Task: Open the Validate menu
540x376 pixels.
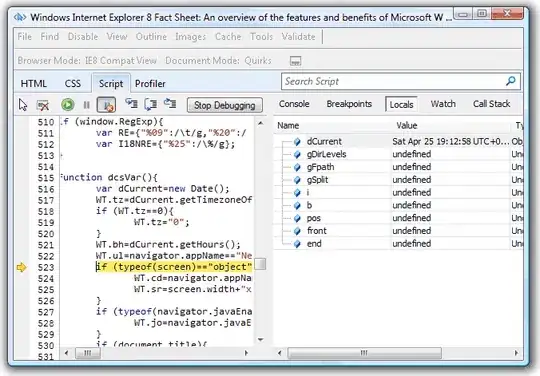Action: click(x=298, y=36)
